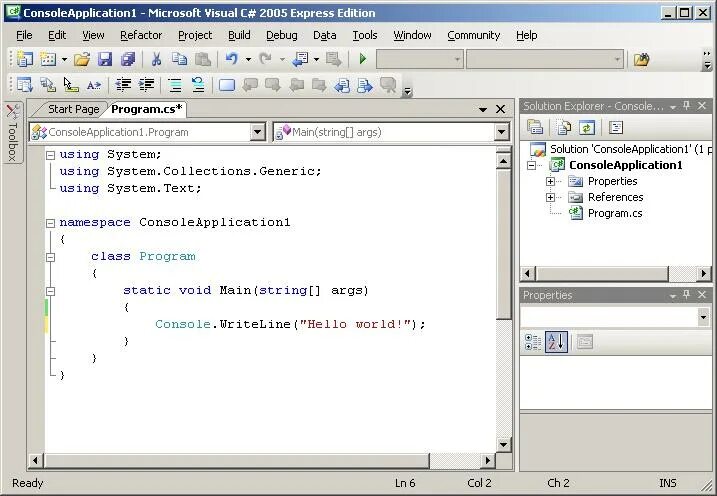Viewport: 717px width, 496px height.
Task: Open the Refactor menu
Action: [x=141, y=35]
